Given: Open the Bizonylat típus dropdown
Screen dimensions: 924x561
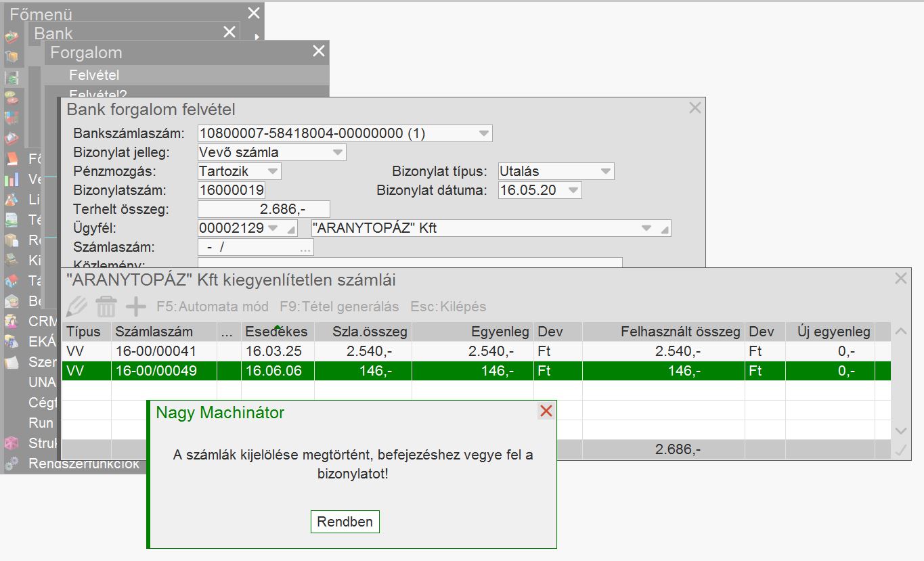Looking at the screenshot, I should 606,171.
